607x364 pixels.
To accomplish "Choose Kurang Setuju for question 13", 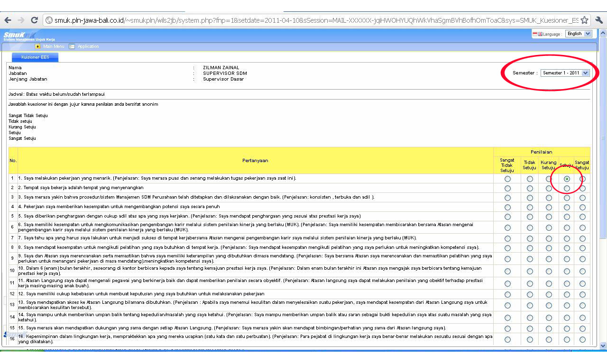I will (549, 305).
